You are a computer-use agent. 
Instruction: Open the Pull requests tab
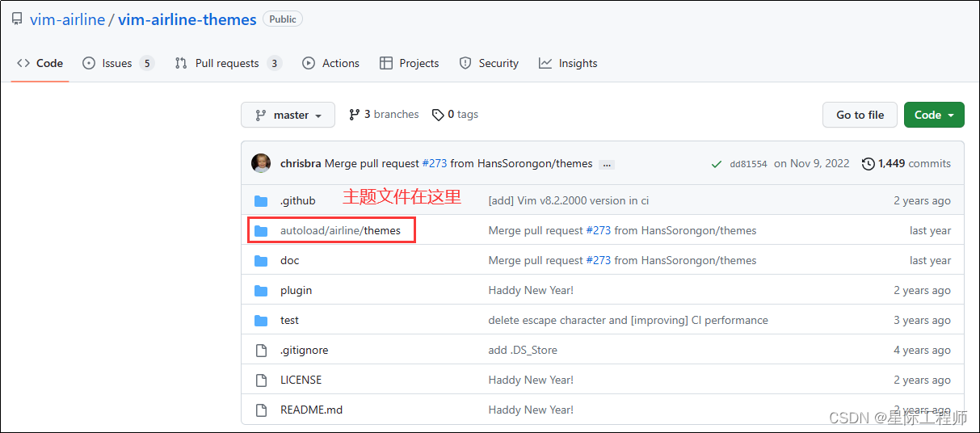[x=227, y=63]
